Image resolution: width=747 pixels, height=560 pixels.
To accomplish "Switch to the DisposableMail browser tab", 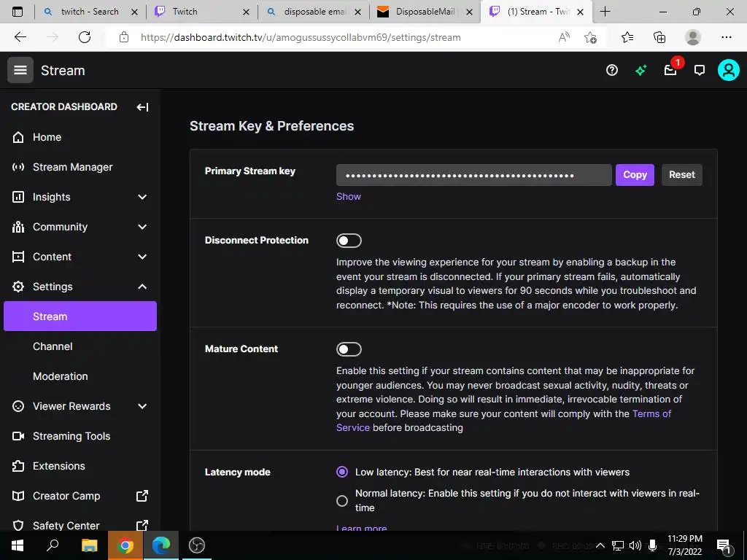I will (x=425, y=12).
